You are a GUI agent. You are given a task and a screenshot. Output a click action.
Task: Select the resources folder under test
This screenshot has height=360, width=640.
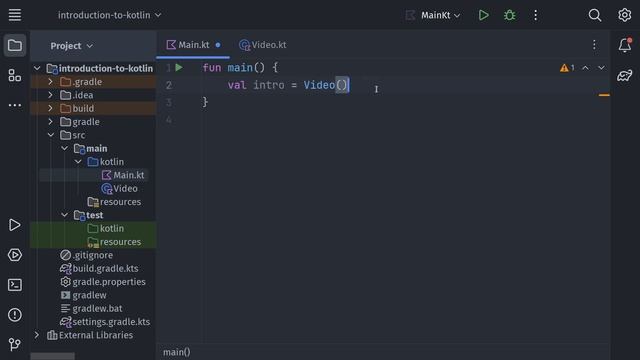tap(114, 242)
